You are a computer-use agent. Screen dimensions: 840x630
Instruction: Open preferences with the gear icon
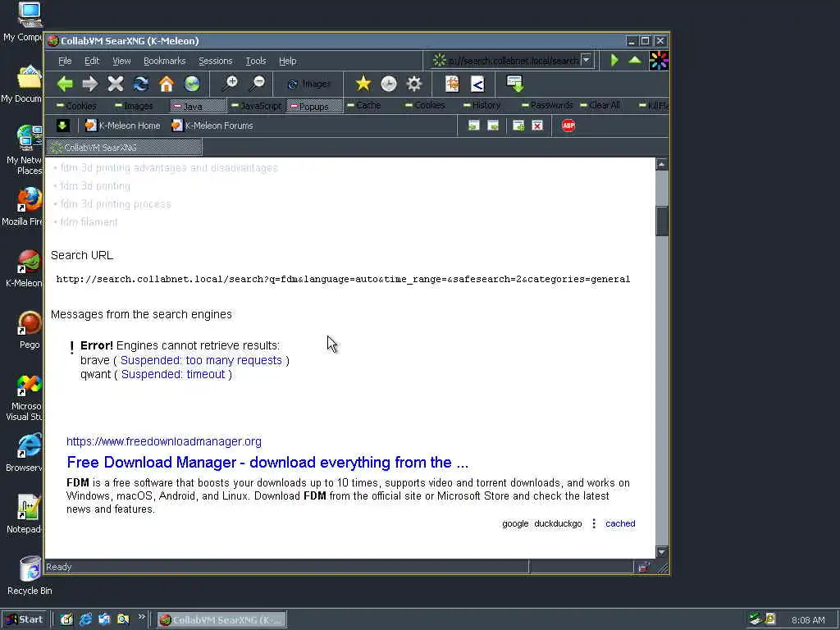click(414, 84)
